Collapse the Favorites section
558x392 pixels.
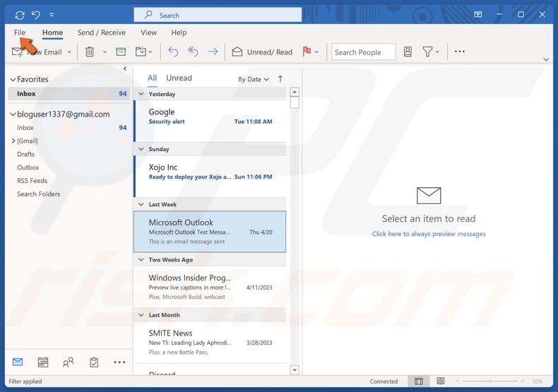[13, 79]
